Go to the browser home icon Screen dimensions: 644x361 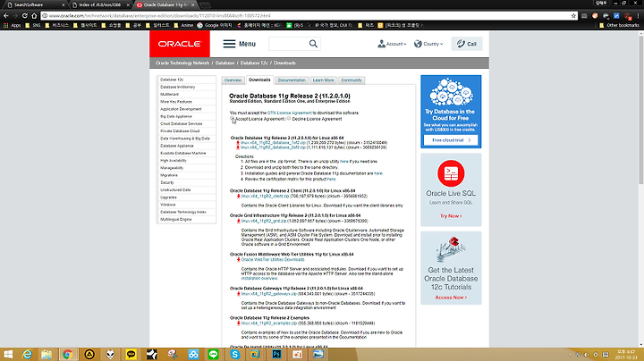34,15
